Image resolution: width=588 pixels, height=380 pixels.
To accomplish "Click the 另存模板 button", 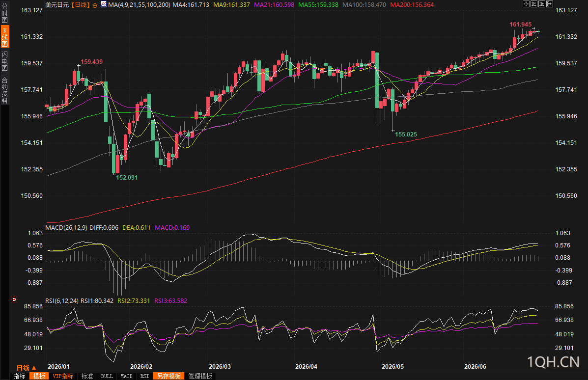I will tap(169, 376).
